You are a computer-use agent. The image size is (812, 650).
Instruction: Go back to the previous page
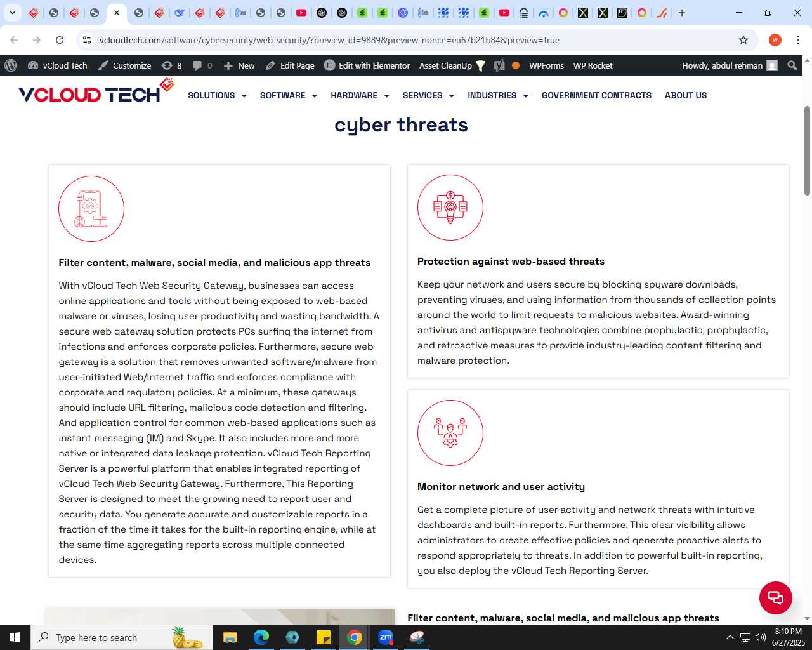point(14,40)
